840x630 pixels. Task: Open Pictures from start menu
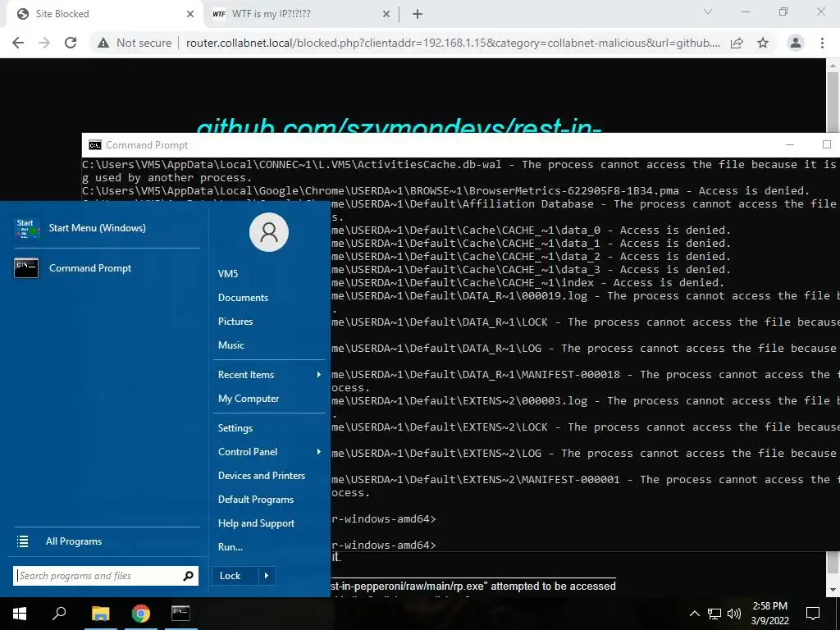pos(235,322)
